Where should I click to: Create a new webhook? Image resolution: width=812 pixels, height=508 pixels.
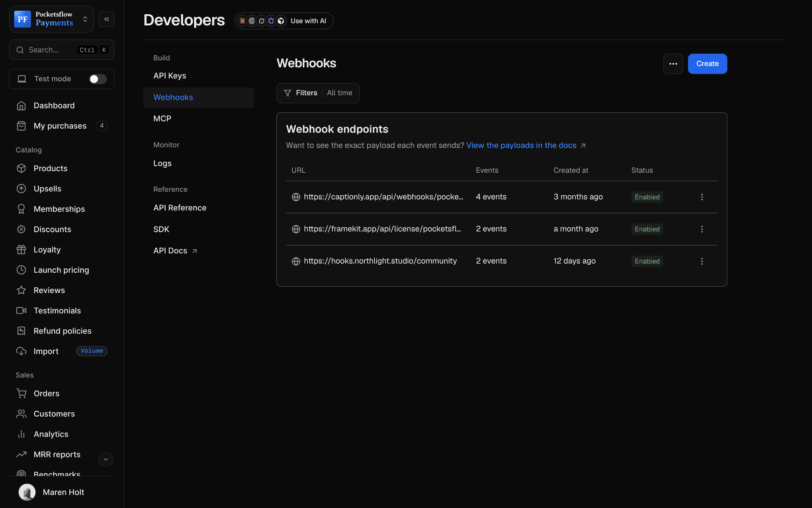click(x=707, y=64)
